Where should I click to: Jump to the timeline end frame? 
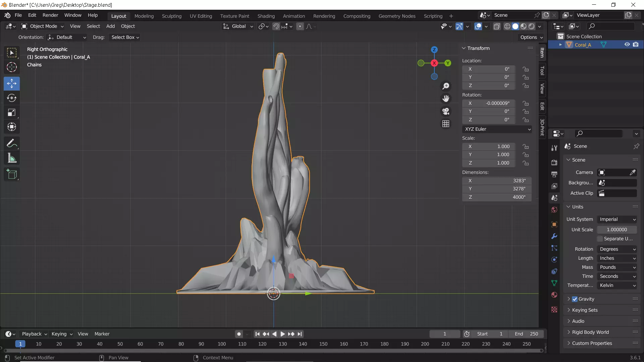point(300,334)
